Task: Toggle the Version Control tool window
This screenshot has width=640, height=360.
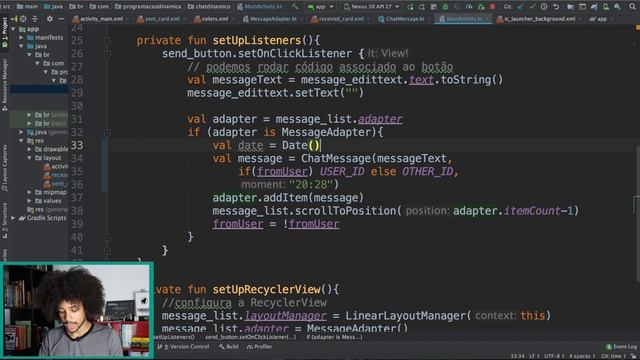Action: 183,347
